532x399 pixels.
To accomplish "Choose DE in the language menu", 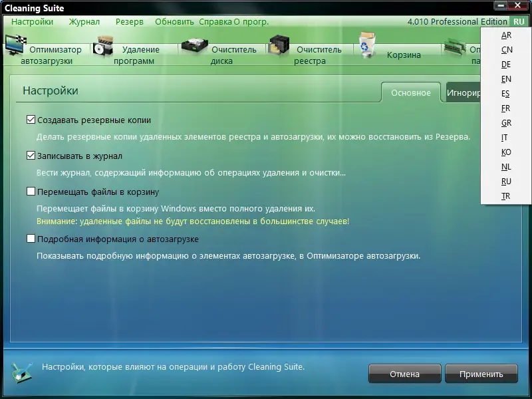I will pyautogui.click(x=505, y=65).
